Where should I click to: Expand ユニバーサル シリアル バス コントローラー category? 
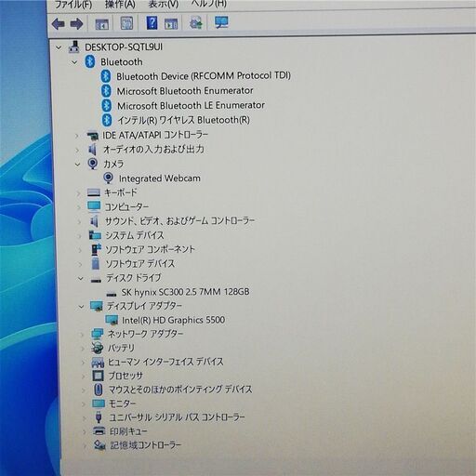84,418
